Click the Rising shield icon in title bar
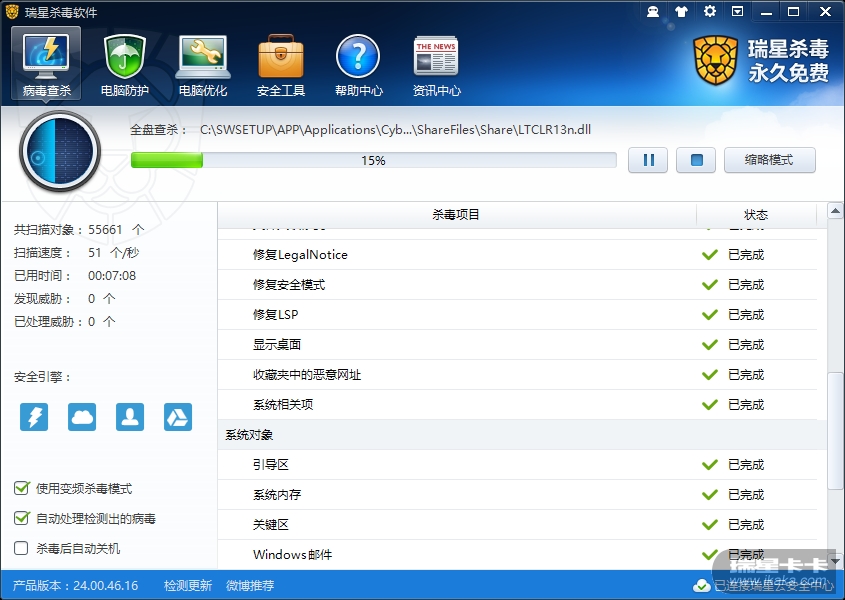Screen dimensions: 845x600 tap(12, 12)
